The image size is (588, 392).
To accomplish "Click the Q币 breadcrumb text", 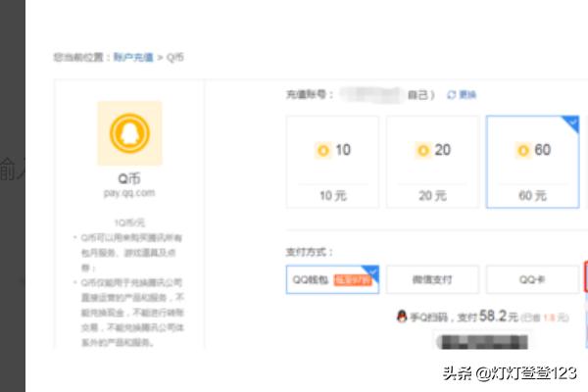I will coord(175,58).
